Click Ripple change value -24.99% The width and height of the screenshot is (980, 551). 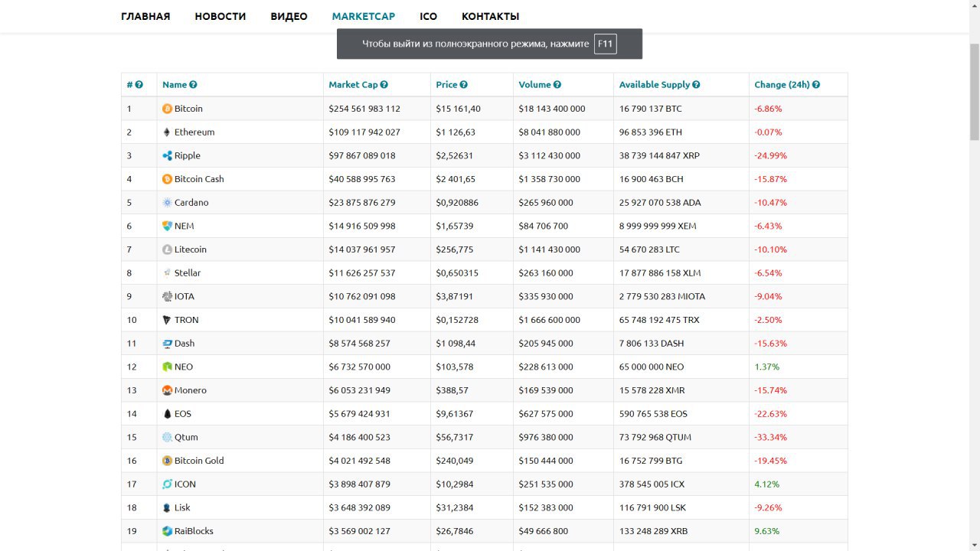[x=770, y=155]
